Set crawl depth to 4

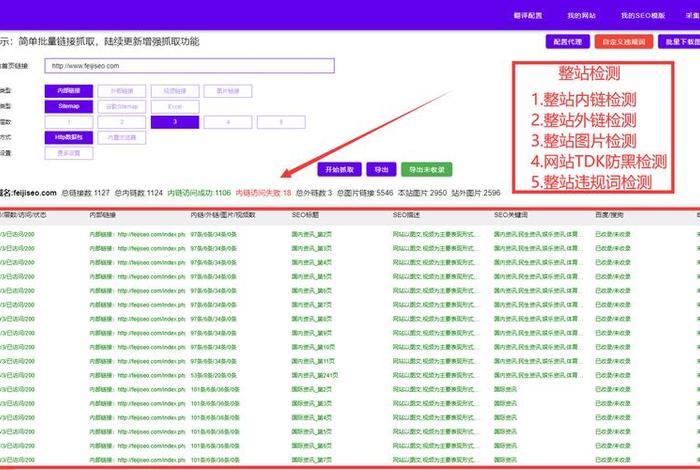pyautogui.click(x=228, y=122)
